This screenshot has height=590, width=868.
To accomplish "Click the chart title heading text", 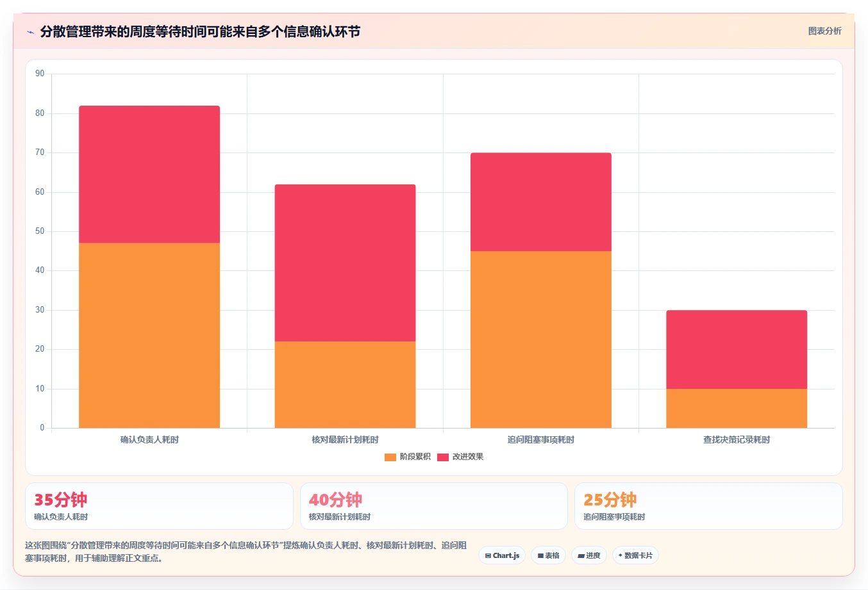I will pos(200,31).
